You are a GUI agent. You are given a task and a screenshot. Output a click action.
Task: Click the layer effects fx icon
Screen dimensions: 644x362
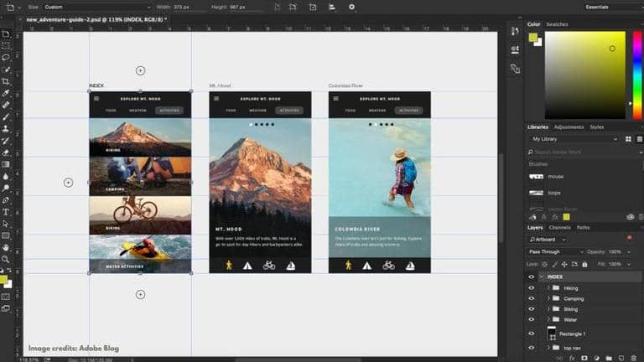pos(571,358)
